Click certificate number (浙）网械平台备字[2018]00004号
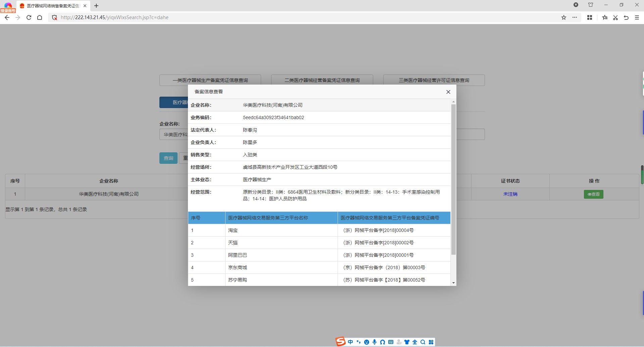Screen dimensions: 644x347 (377, 230)
